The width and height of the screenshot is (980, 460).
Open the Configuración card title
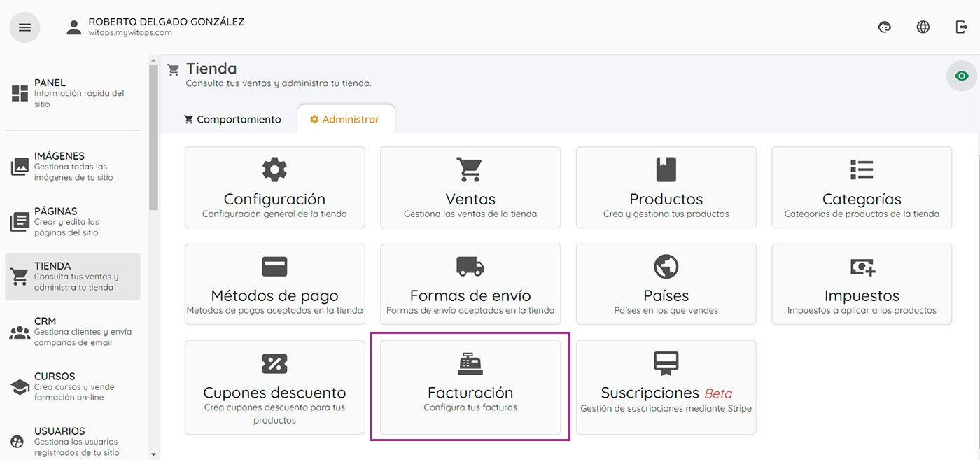coord(274,199)
